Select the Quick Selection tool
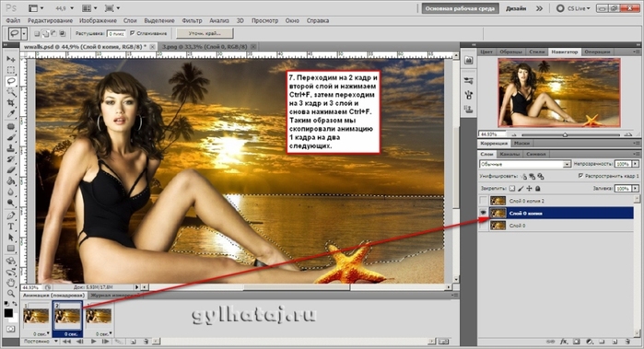 pyautogui.click(x=11, y=92)
